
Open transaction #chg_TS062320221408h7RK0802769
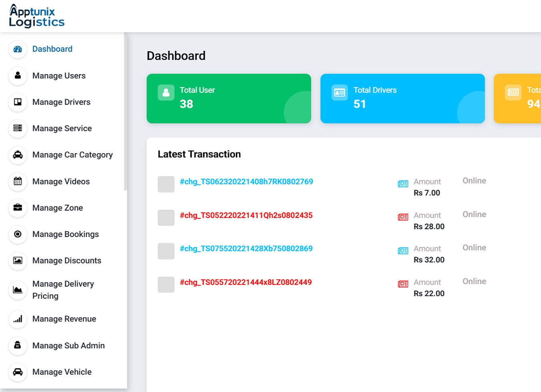click(x=246, y=182)
